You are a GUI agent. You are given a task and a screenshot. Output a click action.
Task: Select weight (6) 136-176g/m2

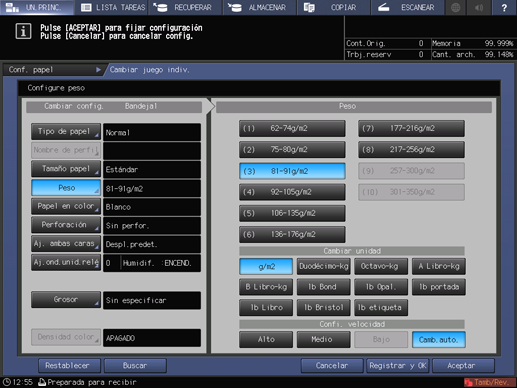(x=292, y=234)
